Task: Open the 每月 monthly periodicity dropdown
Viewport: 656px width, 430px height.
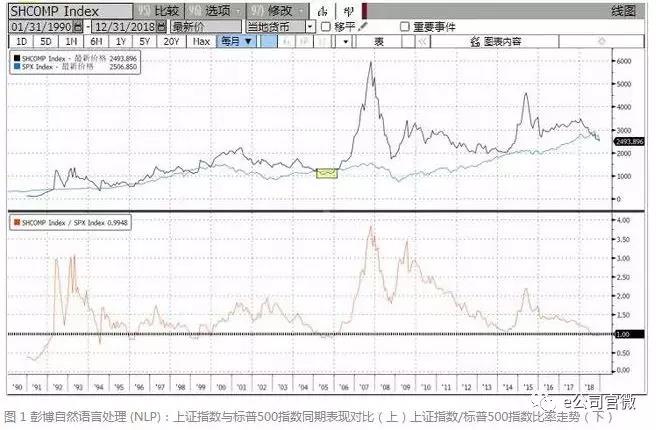Action: pyautogui.click(x=236, y=41)
